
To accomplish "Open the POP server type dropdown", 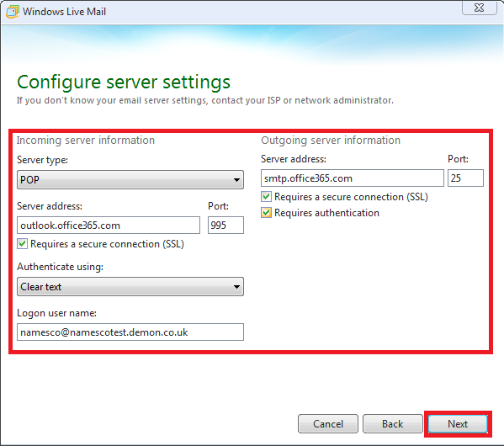I will (x=130, y=180).
